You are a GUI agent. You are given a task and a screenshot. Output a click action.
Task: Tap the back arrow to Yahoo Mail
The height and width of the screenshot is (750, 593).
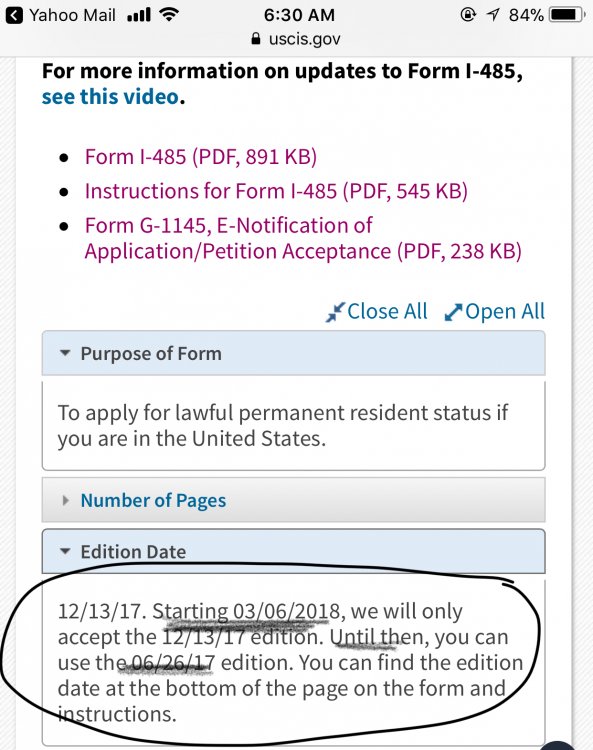coord(15,16)
